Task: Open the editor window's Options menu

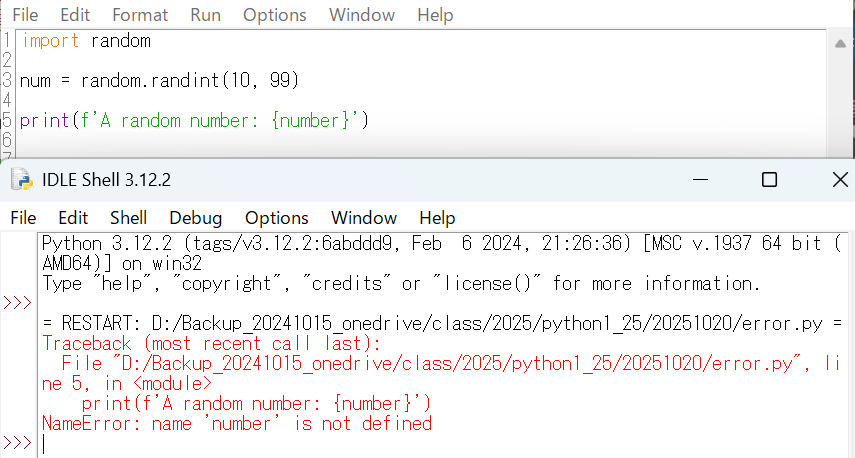Action: [275, 15]
